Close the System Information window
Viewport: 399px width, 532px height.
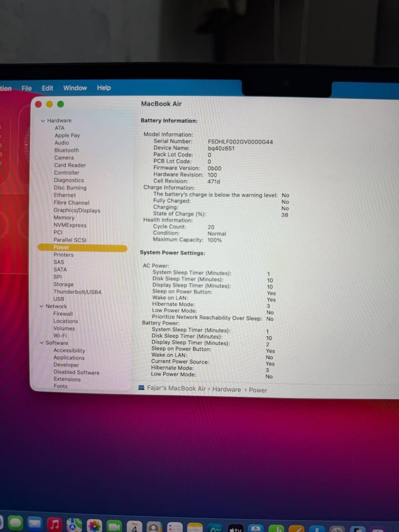(38, 104)
